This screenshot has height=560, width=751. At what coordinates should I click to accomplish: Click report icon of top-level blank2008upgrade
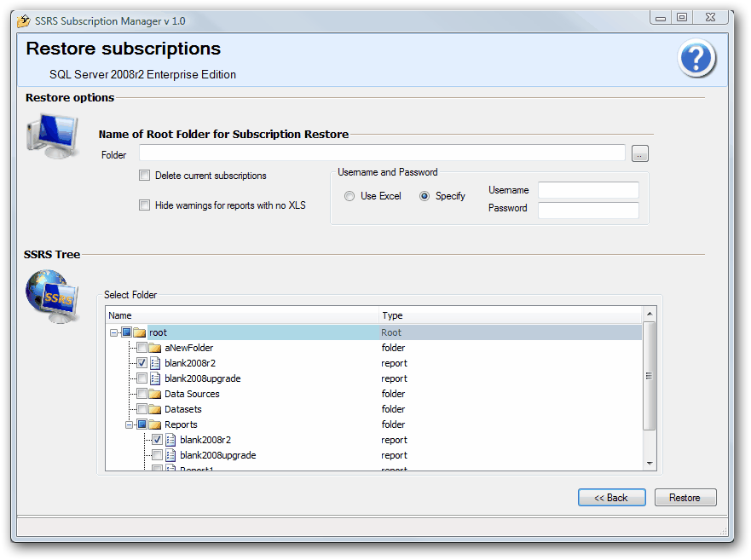coord(155,378)
